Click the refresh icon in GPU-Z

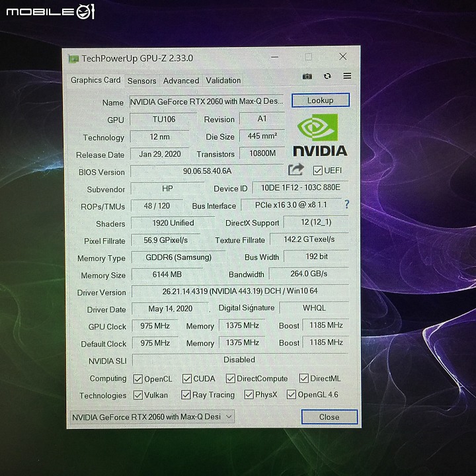(327, 76)
